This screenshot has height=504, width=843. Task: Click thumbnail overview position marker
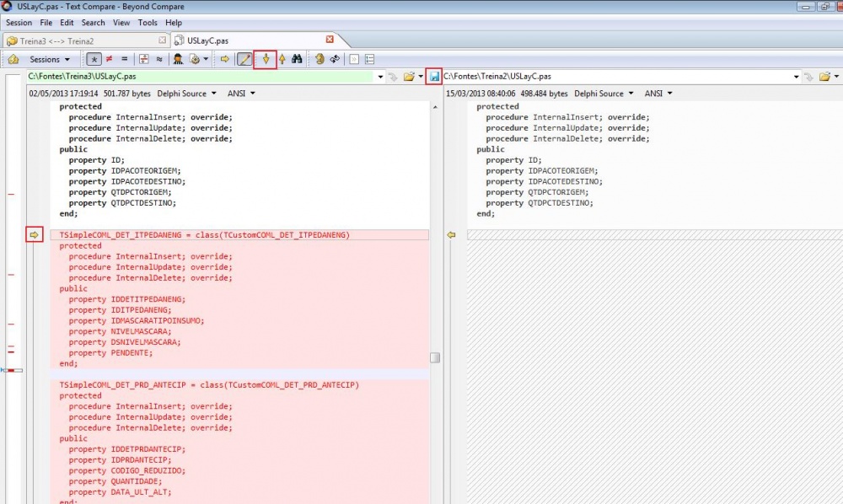coord(12,370)
